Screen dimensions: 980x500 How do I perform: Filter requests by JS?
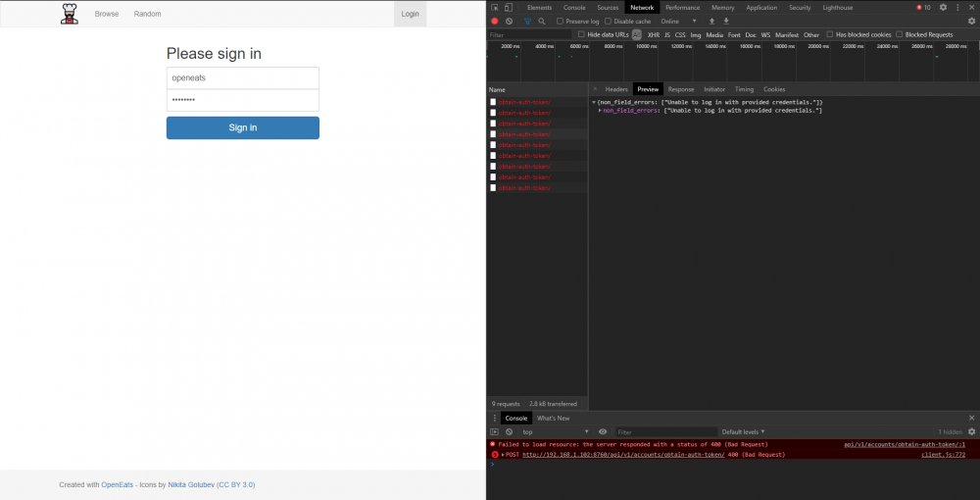pos(667,35)
